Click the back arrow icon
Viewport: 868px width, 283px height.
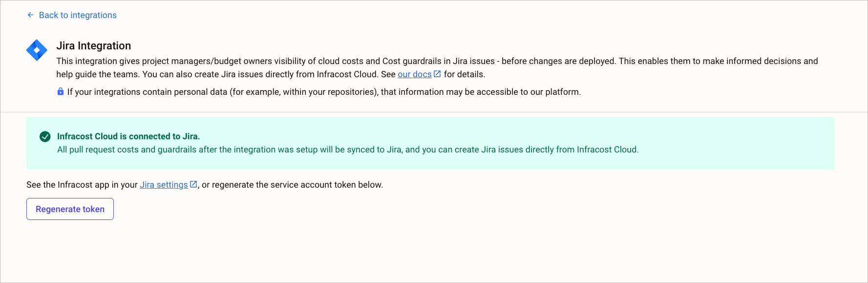[30, 15]
